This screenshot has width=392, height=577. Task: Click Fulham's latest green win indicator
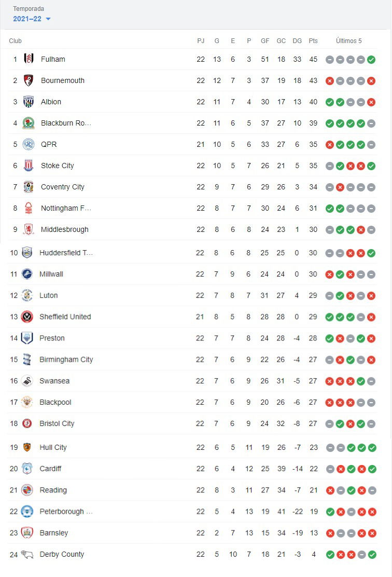tap(371, 59)
